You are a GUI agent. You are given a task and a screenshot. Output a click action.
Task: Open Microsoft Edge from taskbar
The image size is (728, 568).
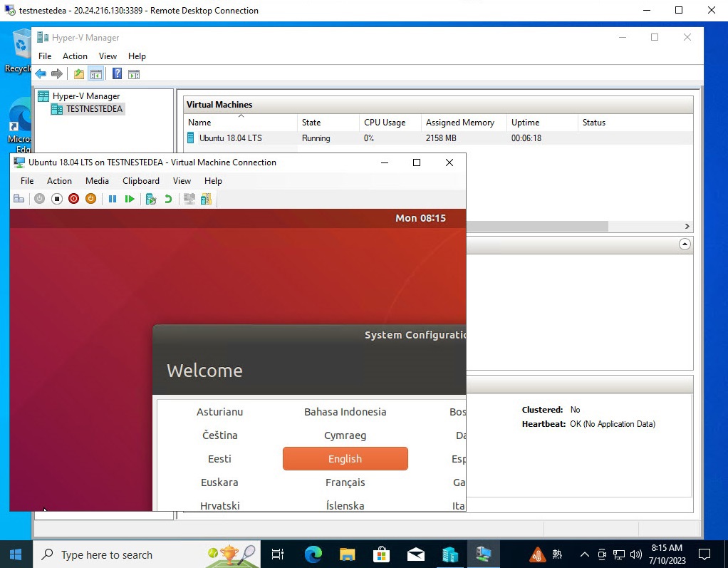[313, 554]
